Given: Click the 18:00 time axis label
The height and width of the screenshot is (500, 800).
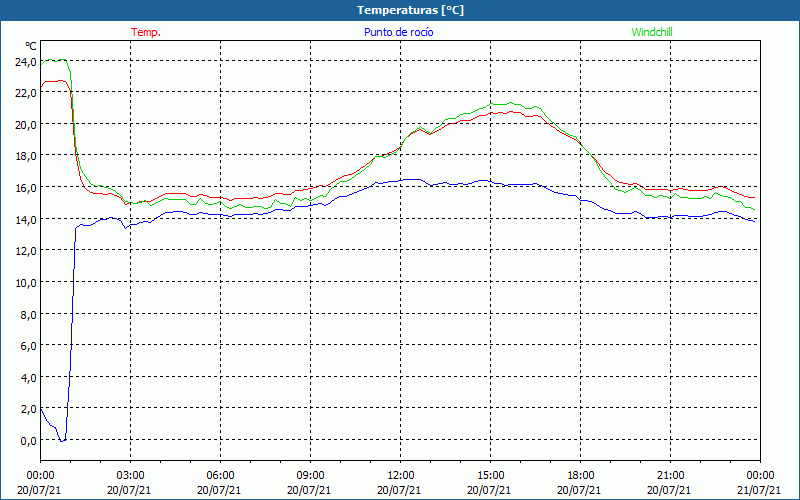Looking at the screenshot, I should point(581,476).
